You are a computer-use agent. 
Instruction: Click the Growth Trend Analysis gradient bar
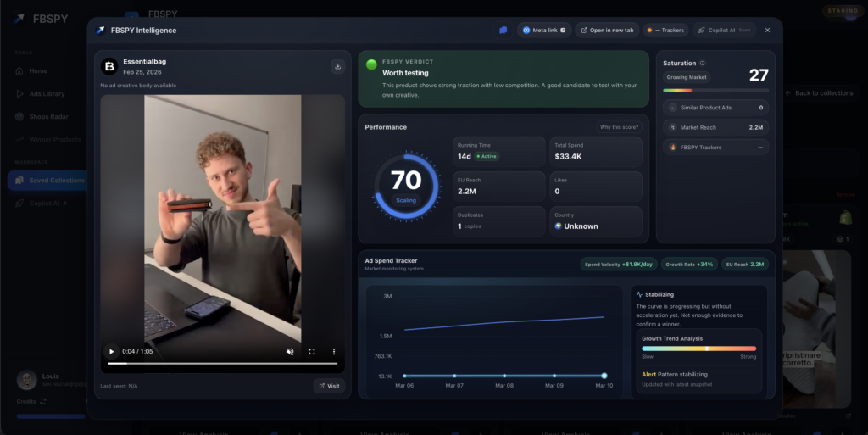coord(698,349)
